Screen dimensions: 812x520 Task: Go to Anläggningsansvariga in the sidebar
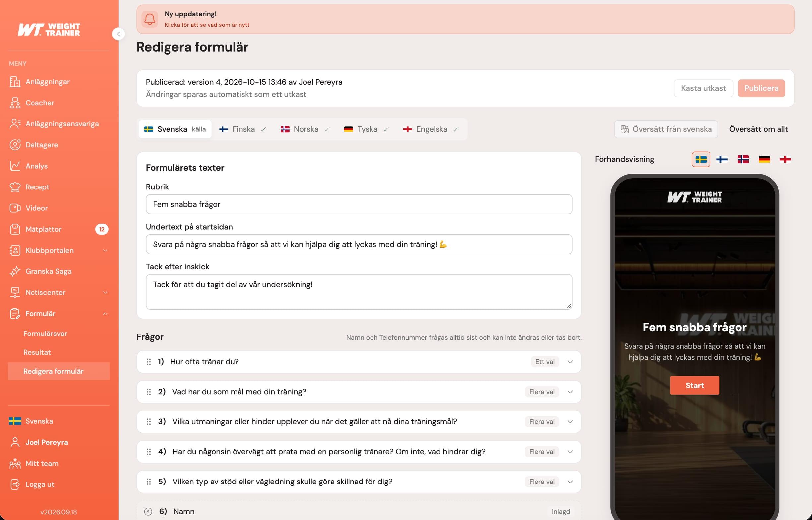59,124
